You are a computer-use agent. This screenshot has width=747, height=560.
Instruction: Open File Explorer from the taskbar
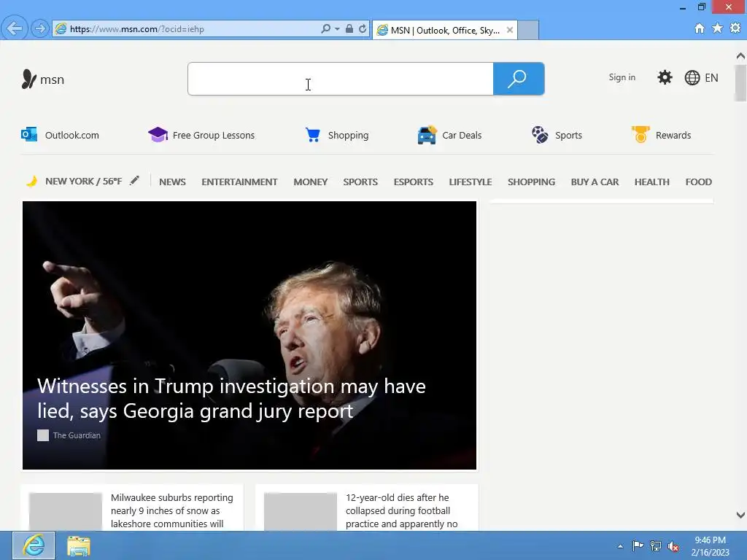pyautogui.click(x=79, y=545)
